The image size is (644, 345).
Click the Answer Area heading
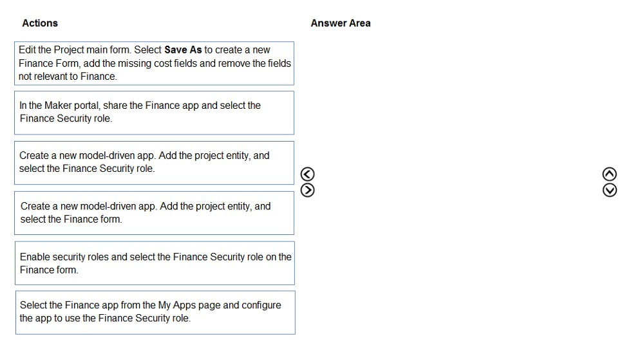[x=341, y=23]
